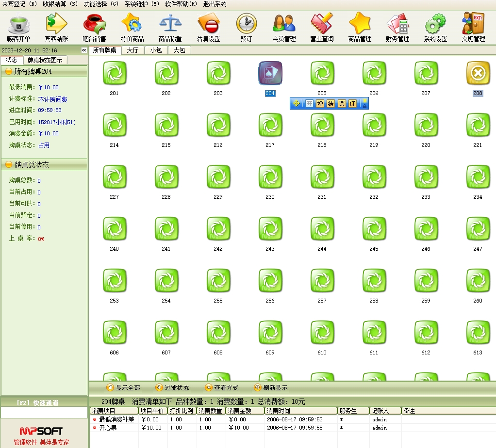
Task: Click the F2 快速通道 input field
Action: (x=44, y=413)
